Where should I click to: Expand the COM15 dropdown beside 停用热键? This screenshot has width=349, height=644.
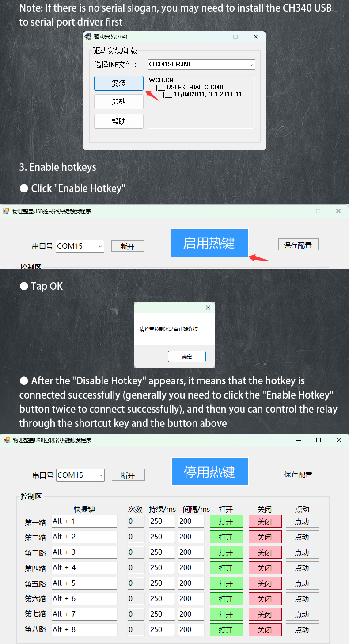point(80,475)
